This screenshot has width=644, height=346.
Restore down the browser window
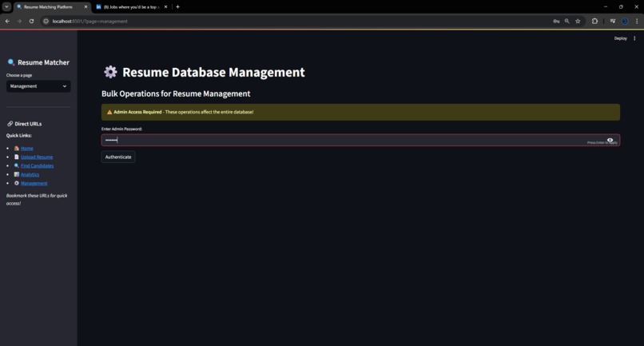point(621,7)
